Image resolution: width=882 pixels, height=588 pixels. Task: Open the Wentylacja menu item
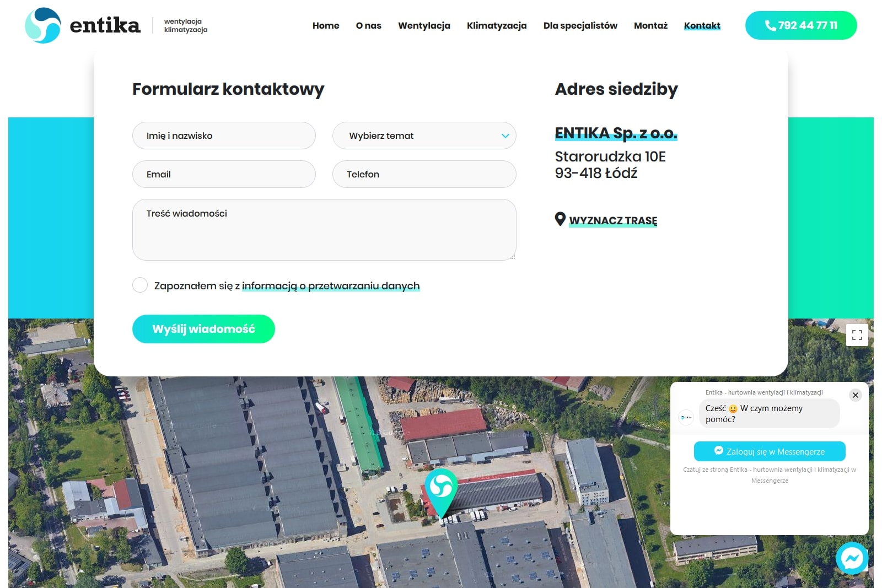point(424,25)
